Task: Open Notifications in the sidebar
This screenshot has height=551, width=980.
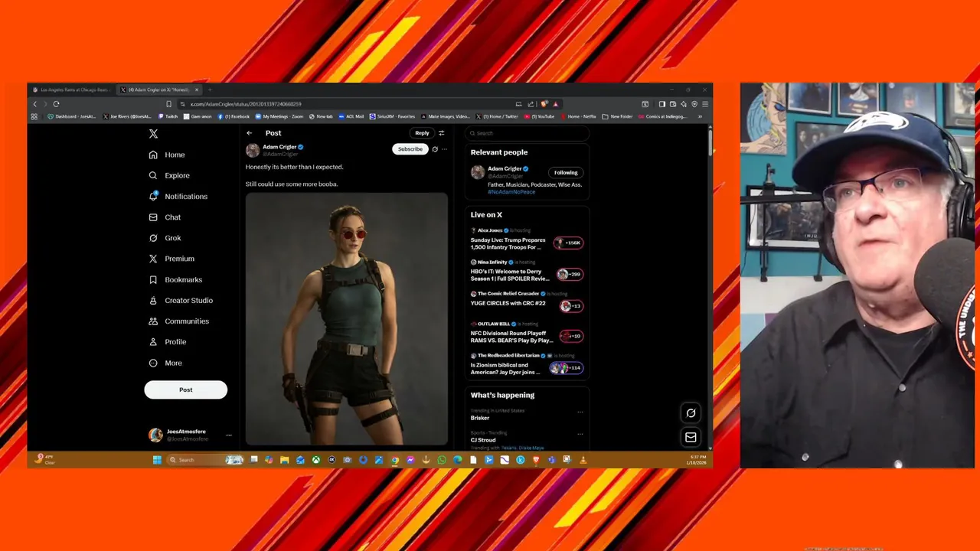Action: 178,196
